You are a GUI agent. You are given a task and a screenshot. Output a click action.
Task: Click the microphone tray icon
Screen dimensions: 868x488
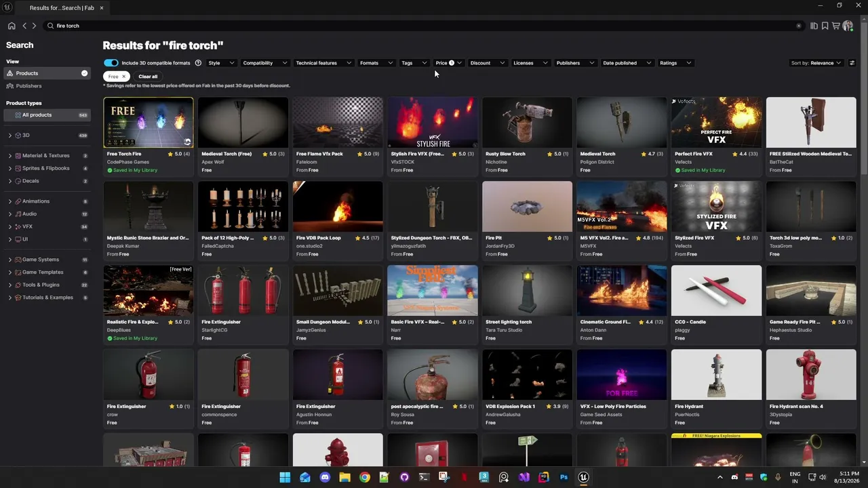[778, 477]
